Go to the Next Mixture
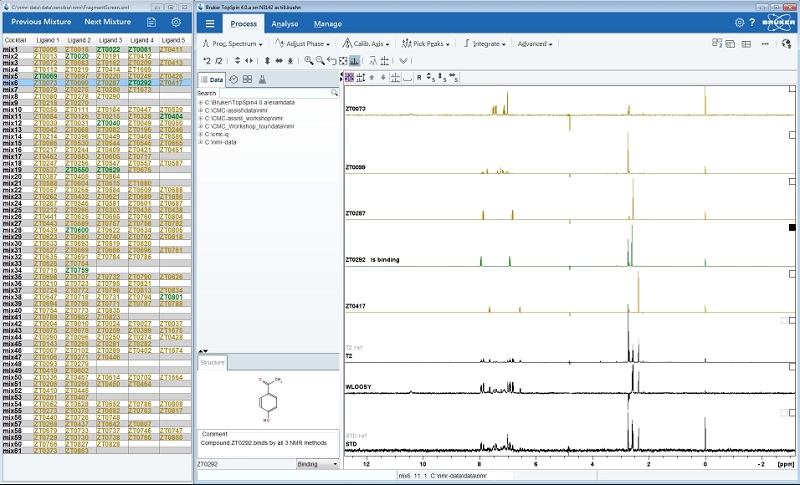 [108, 22]
